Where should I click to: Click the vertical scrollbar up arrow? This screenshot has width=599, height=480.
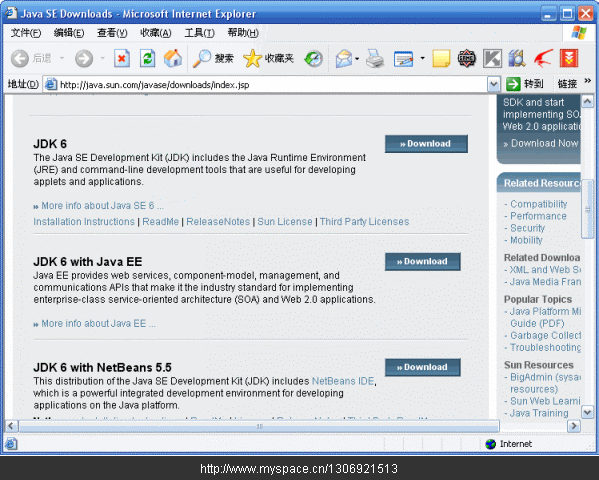point(587,102)
